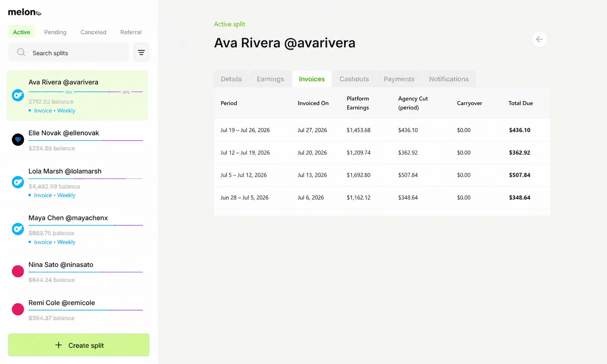Click the Active split label

pos(229,24)
